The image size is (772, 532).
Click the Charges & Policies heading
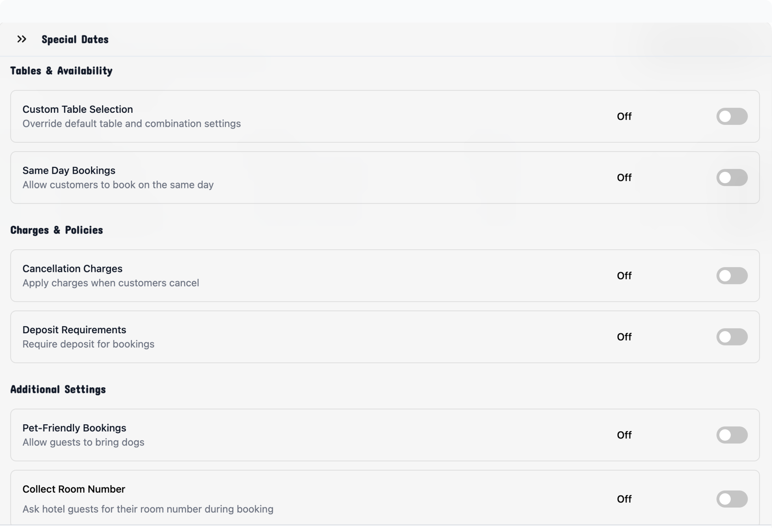pos(57,230)
